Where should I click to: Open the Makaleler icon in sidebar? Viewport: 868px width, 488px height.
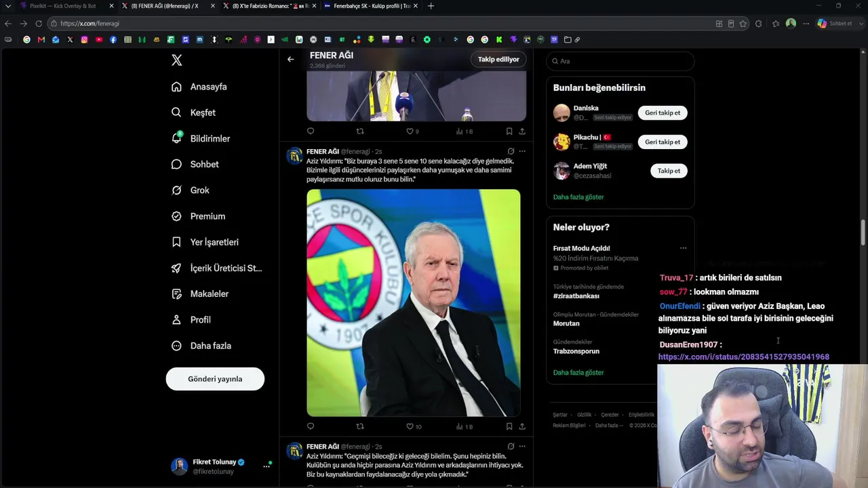(176, 294)
